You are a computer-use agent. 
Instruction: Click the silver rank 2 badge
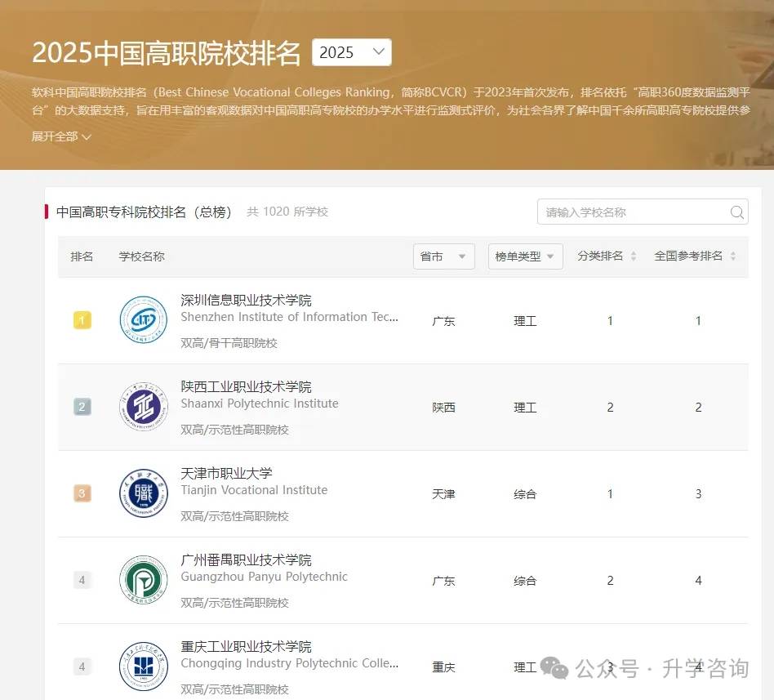click(82, 407)
